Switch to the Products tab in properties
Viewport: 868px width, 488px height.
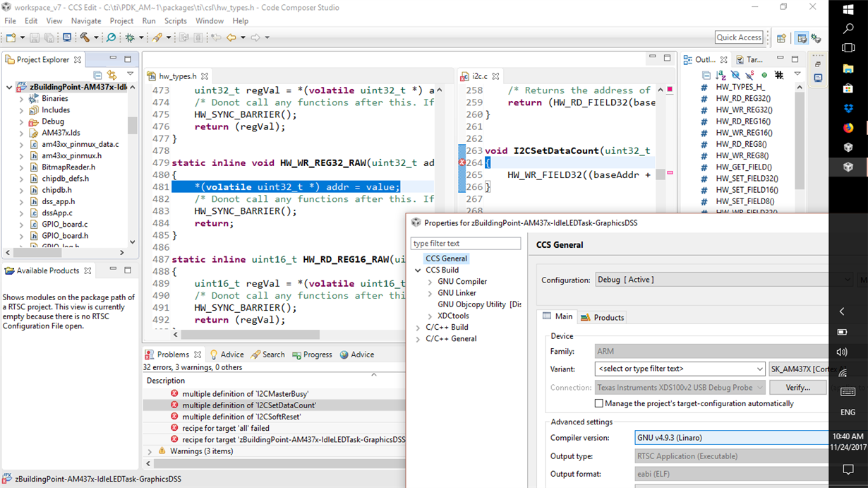coord(602,318)
